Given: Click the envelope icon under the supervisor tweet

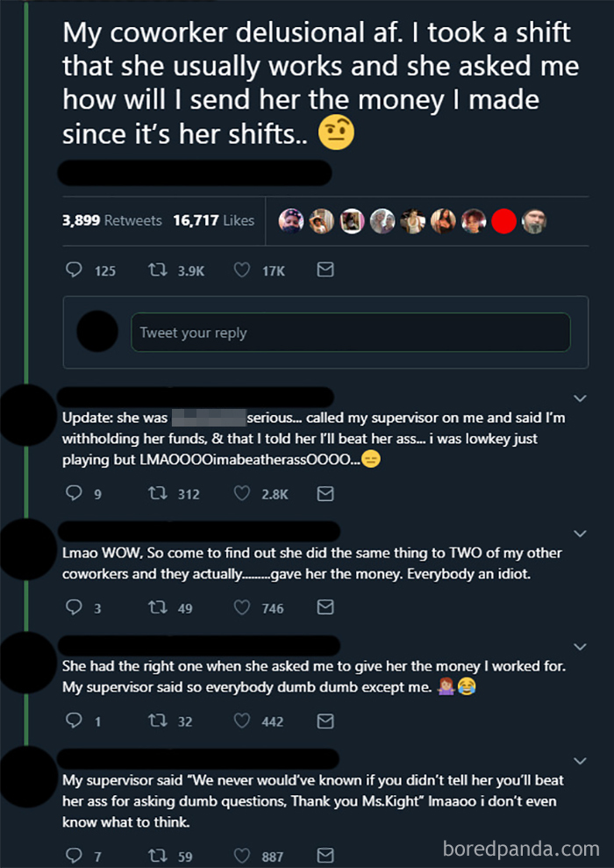Looking at the screenshot, I should pos(325,856).
